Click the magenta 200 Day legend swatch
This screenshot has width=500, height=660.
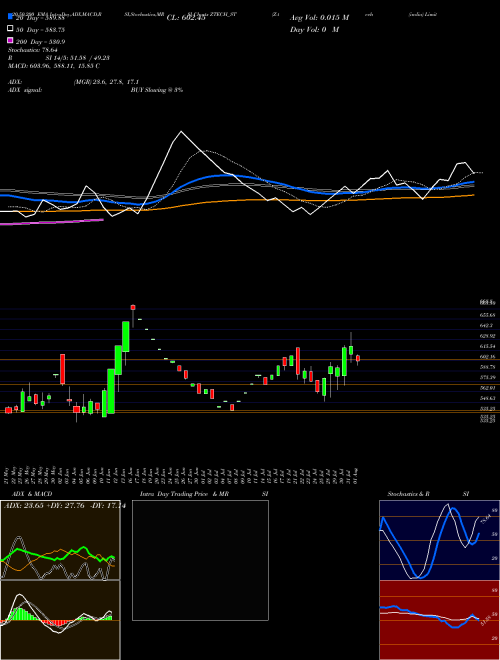[11, 40]
